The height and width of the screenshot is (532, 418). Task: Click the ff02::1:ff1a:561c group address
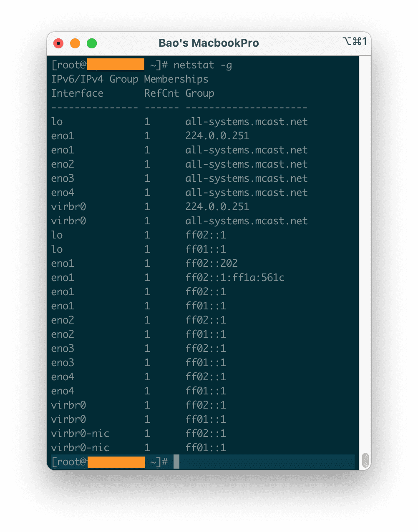(x=235, y=278)
